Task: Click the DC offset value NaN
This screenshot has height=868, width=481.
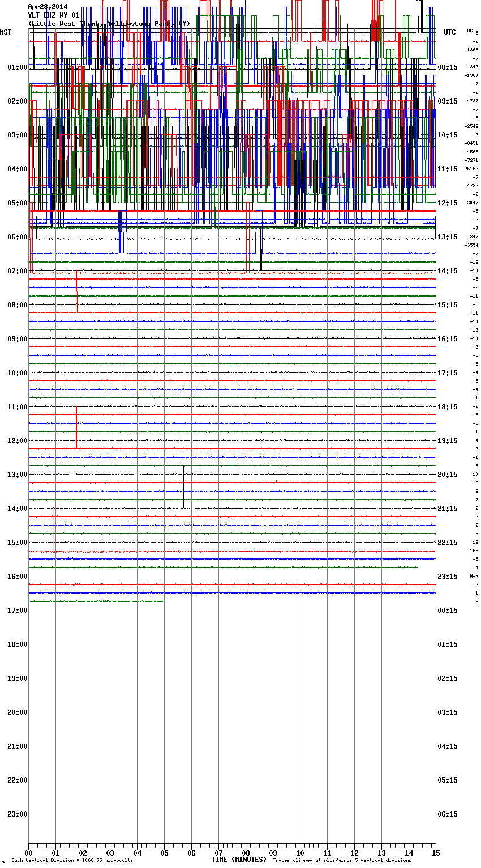Action: pos(474,576)
